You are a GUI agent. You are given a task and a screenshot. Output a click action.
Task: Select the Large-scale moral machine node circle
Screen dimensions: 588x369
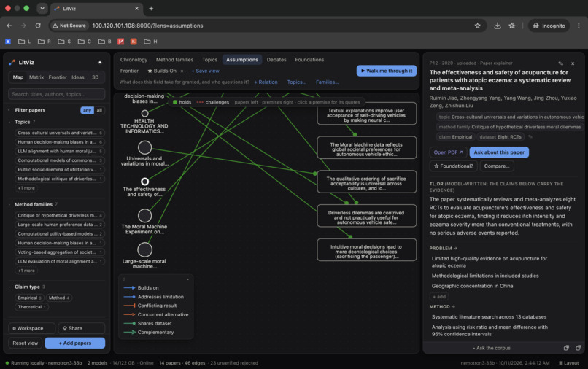144,249
